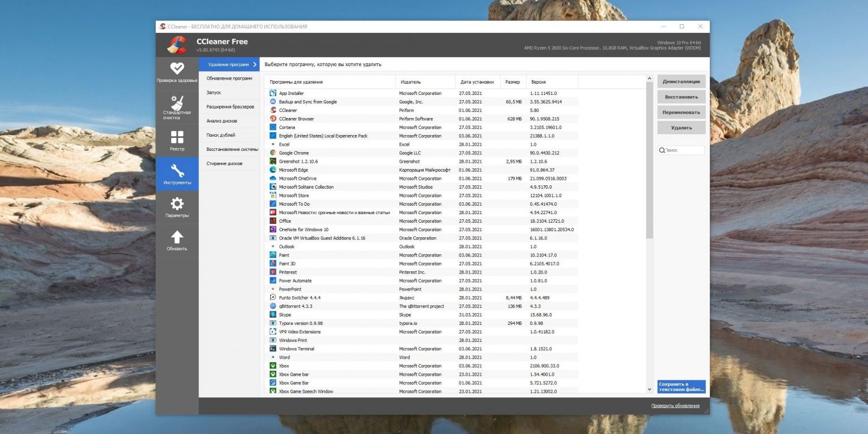Select the VP9 Video Extensions row
This screenshot has height=434, width=868.
tap(422, 332)
